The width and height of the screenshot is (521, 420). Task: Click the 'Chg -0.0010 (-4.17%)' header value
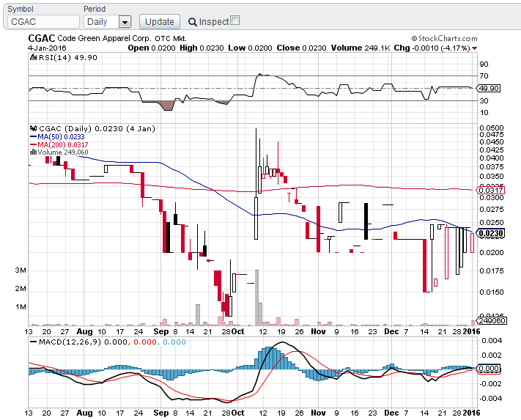(x=432, y=48)
